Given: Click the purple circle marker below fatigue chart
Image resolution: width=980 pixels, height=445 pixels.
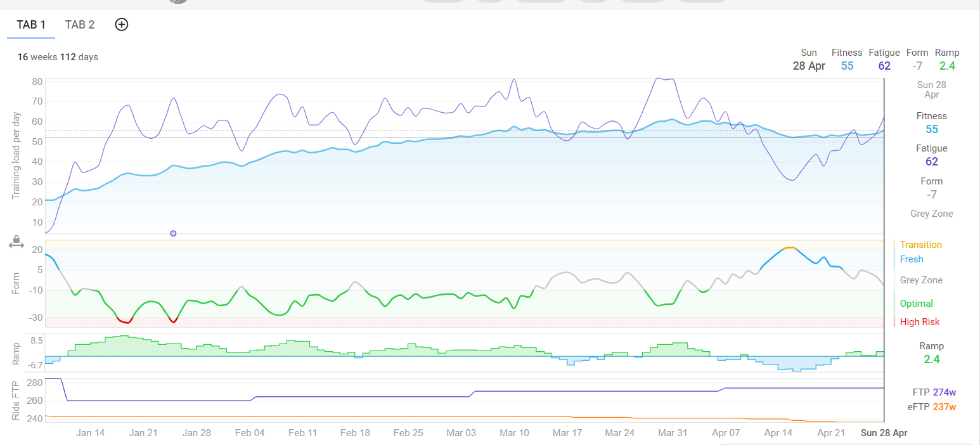Looking at the screenshot, I should [x=173, y=233].
